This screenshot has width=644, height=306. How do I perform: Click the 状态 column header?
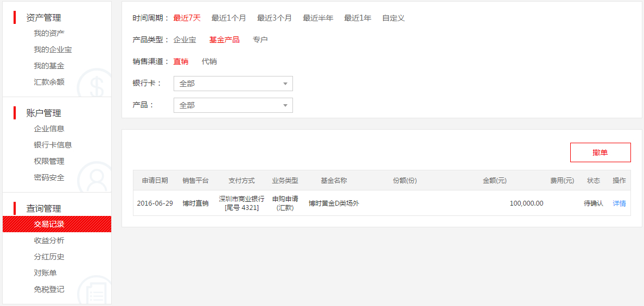(x=594, y=180)
